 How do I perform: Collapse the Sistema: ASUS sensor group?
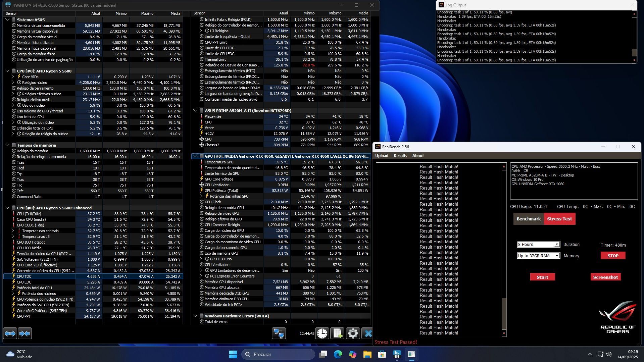[x=7, y=20]
